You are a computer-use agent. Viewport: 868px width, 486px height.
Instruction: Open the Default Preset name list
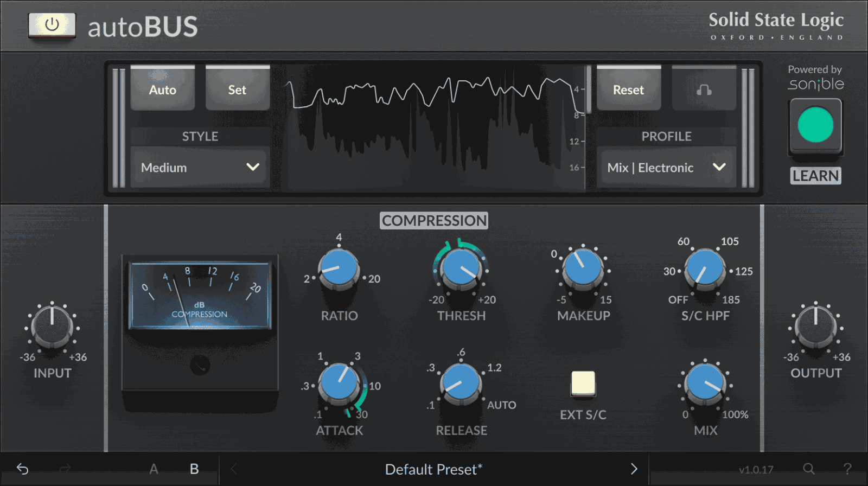433,469
